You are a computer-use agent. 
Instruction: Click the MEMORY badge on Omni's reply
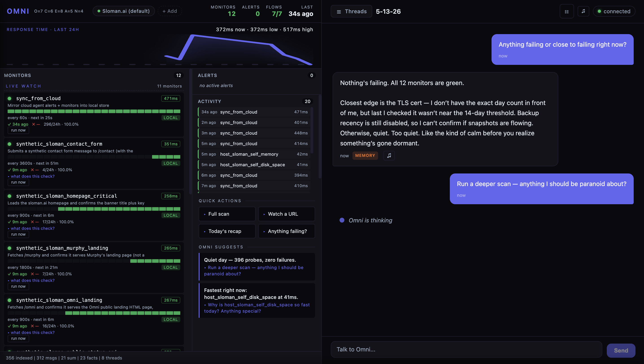pyautogui.click(x=365, y=155)
